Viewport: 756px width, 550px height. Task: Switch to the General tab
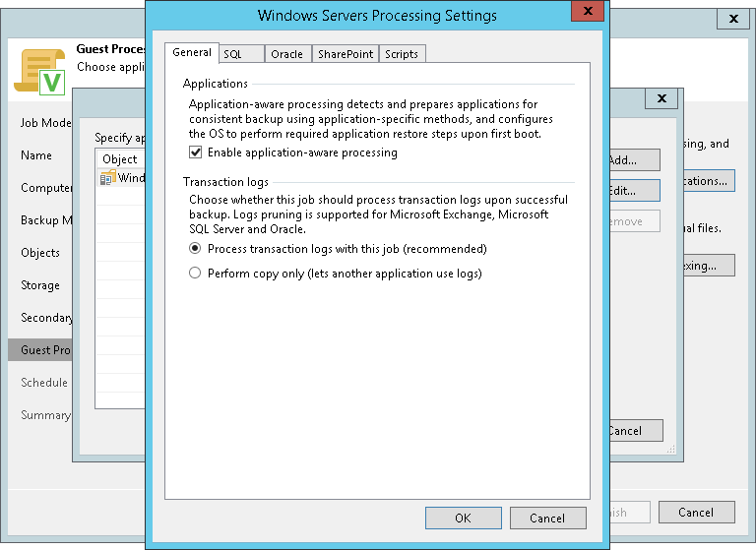(x=192, y=52)
